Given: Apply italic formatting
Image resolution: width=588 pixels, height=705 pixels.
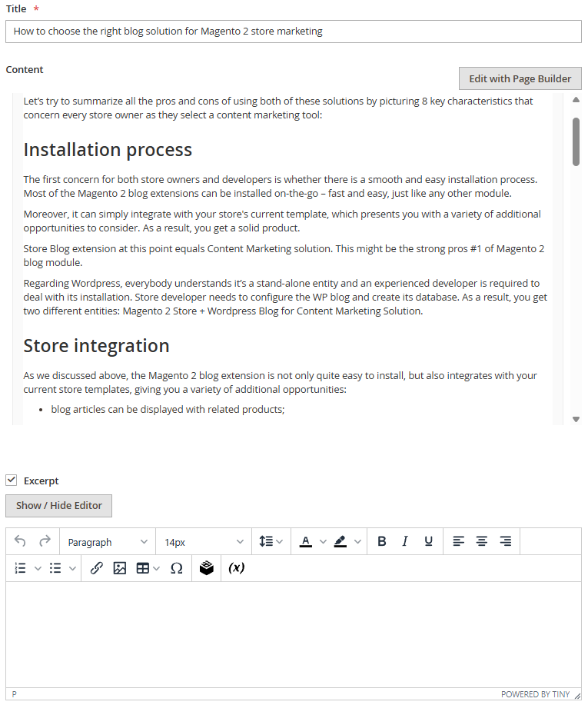Looking at the screenshot, I should (x=405, y=542).
